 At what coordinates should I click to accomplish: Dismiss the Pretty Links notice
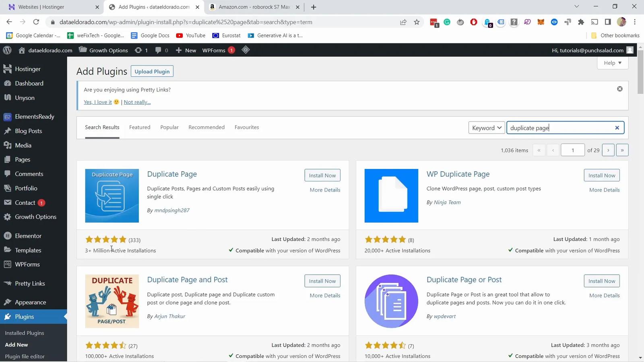click(x=620, y=89)
